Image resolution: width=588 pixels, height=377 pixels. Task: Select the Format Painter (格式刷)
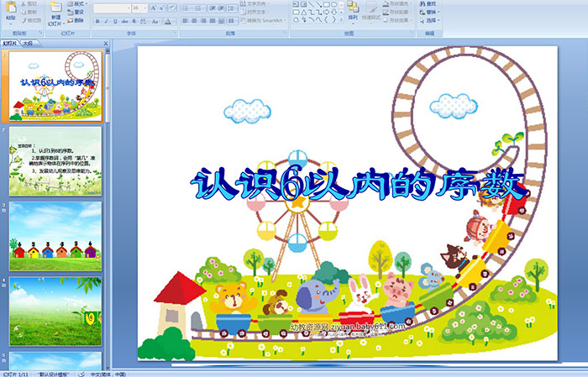[x=31, y=20]
